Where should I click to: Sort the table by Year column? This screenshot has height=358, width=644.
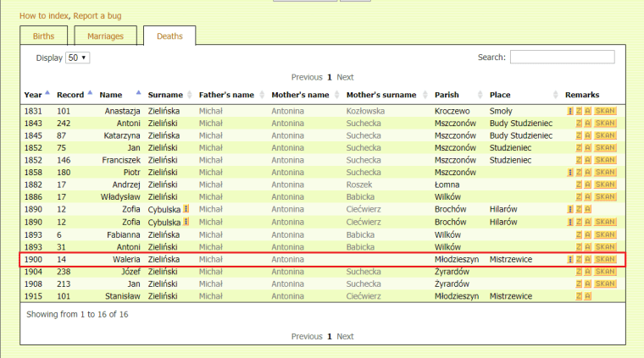coord(33,95)
